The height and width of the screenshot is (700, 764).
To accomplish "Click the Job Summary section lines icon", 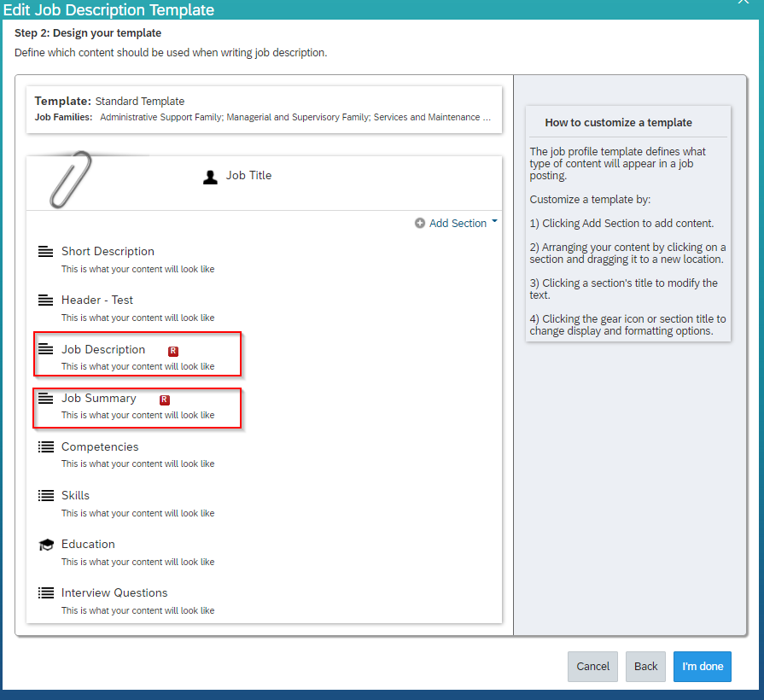I will (x=45, y=398).
